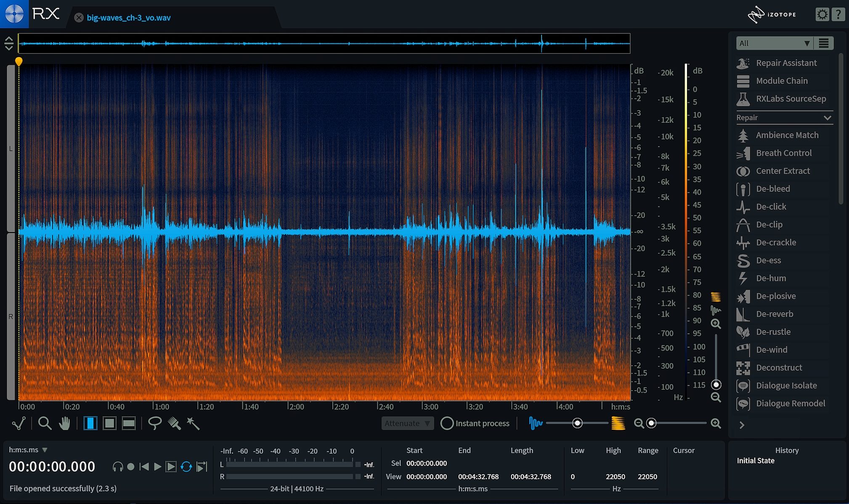Select the Zoom tool
This screenshot has width=849, height=504.
(45, 423)
